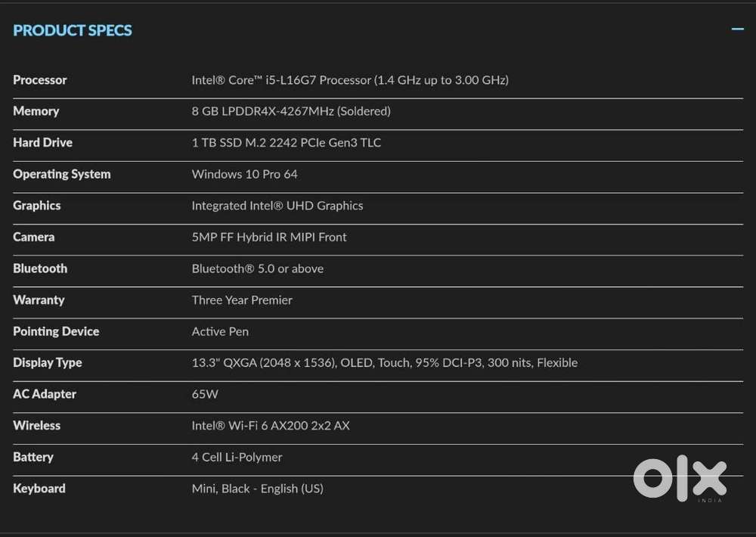Click the PRODUCT SPECS heading

(x=73, y=30)
